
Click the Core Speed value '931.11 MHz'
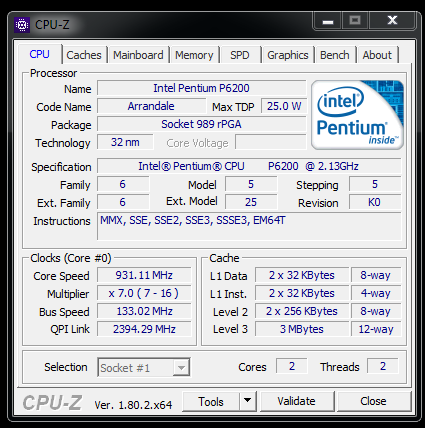pyautogui.click(x=144, y=275)
